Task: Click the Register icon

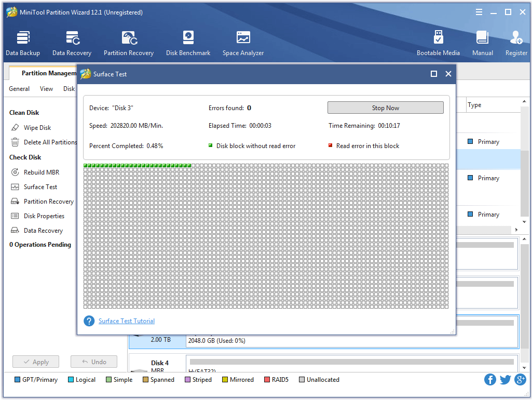Action: 516,44
